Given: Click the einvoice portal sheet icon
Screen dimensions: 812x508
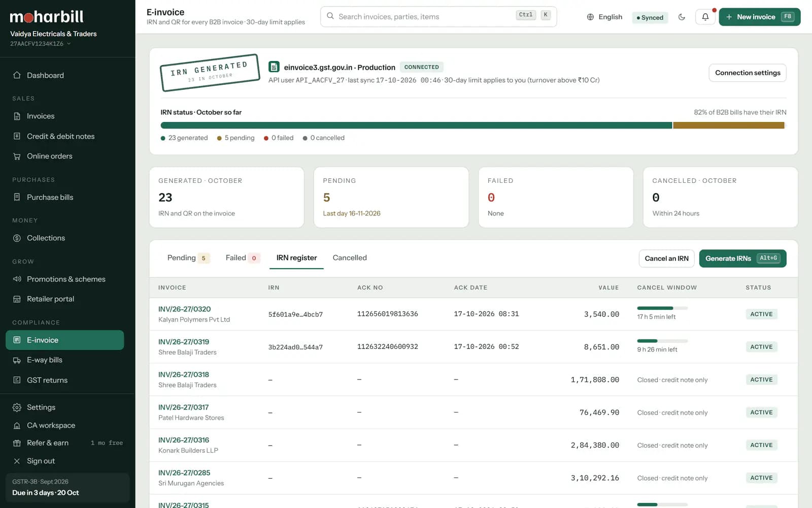Looking at the screenshot, I should [274, 67].
